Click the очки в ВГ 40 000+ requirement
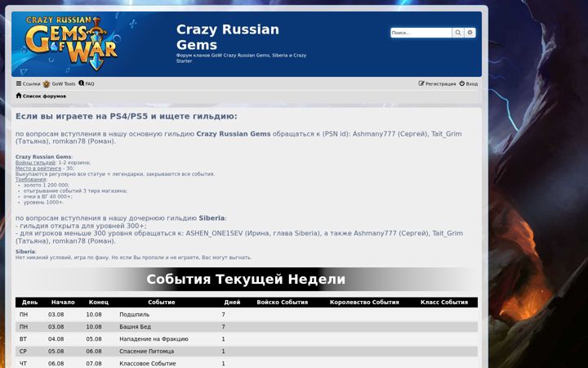 pyautogui.click(x=48, y=196)
